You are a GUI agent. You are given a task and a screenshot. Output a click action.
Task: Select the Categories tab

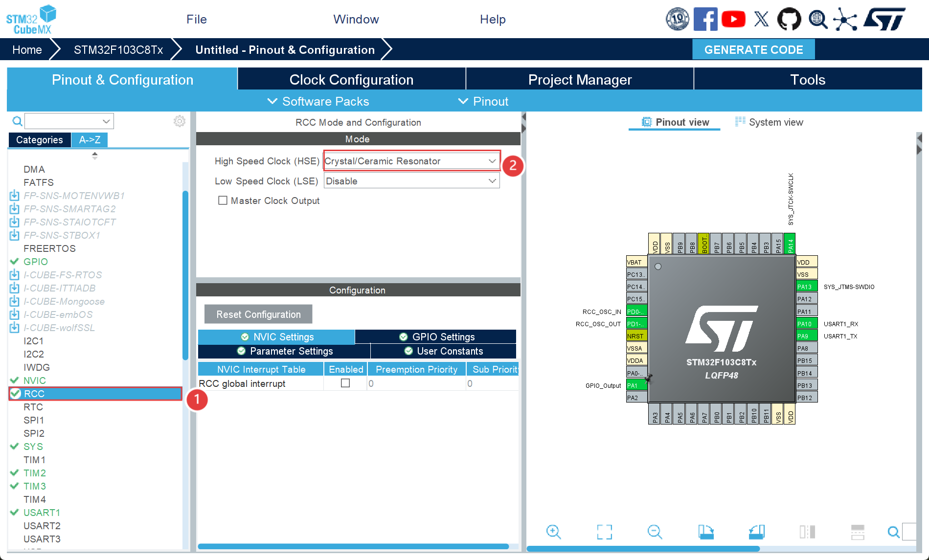point(40,140)
